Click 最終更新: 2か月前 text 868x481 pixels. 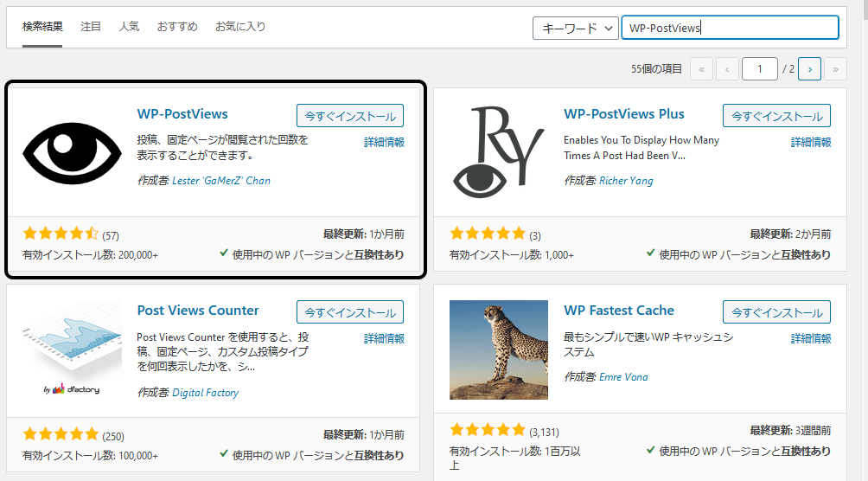pos(790,234)
